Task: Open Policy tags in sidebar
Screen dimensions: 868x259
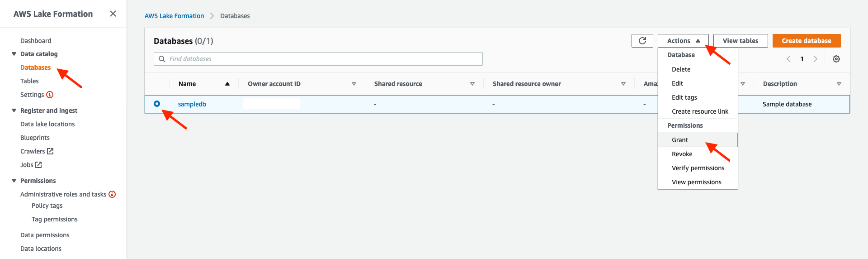Action: (47, 206)
